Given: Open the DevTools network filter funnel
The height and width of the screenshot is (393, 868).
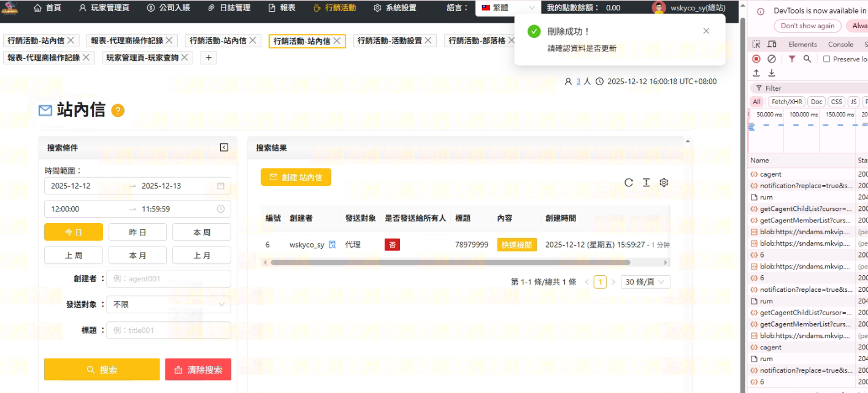Looking at the screenshot, I should [x=792, y=59].
